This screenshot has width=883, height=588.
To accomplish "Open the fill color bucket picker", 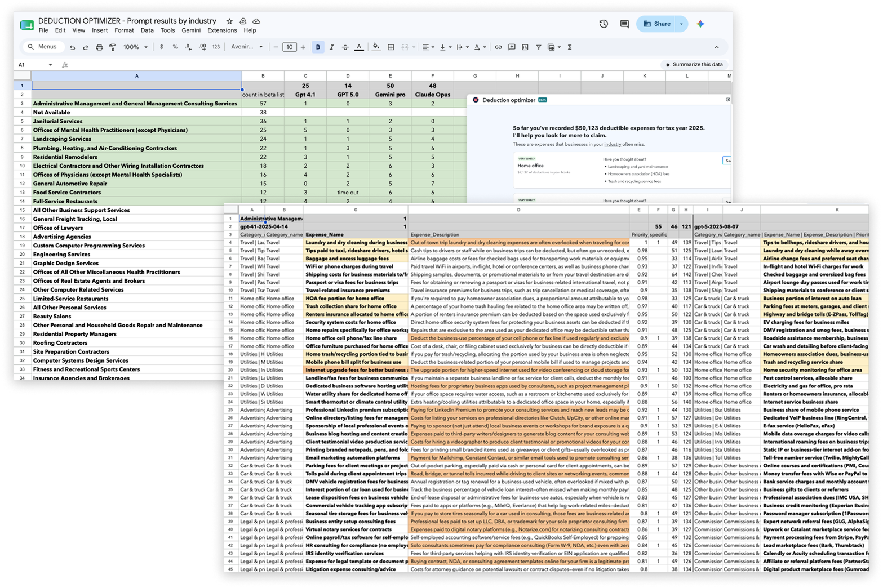I will click(376, 47).
